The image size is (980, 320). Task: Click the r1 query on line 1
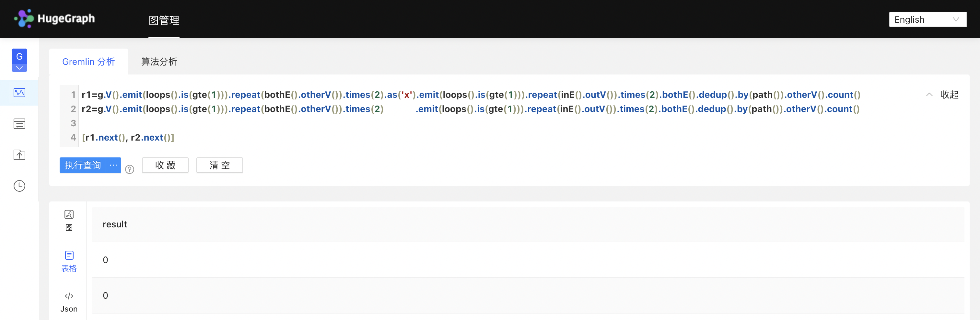(471, 95)
